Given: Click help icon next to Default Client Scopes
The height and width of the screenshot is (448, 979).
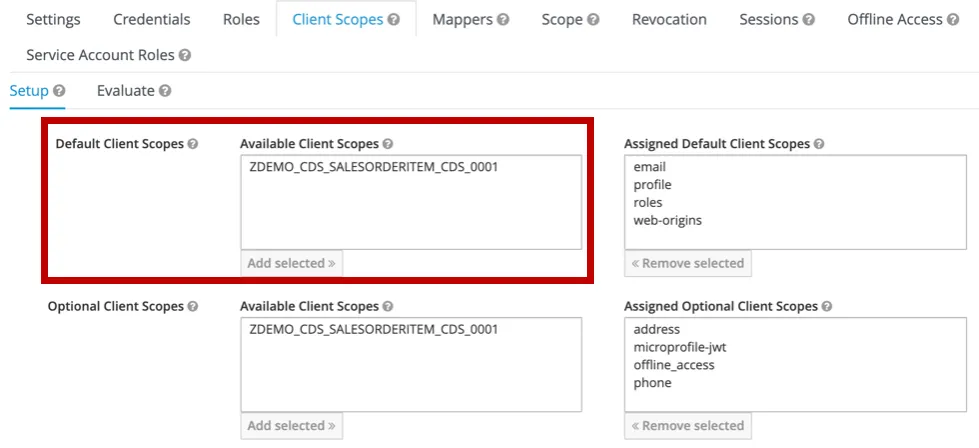Looking at the screenshot, I should 193,144.
